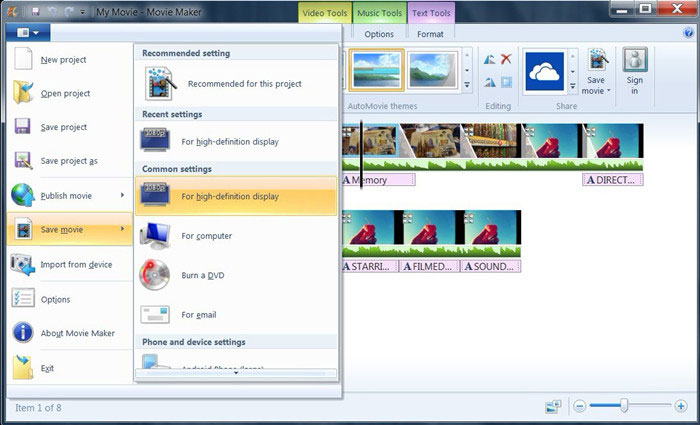This screenshot has height=425, width=700.
Task: Click the thumbnail size icon in status bar
Action: point(553,406)
